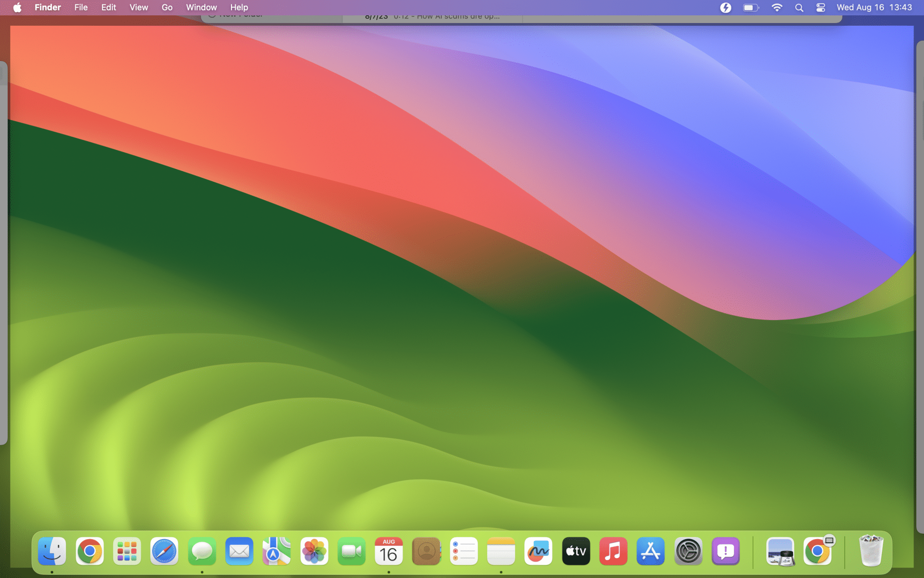Screen dimensions: 924x578
Task: Open the Photos app
Action: point(314,551)
